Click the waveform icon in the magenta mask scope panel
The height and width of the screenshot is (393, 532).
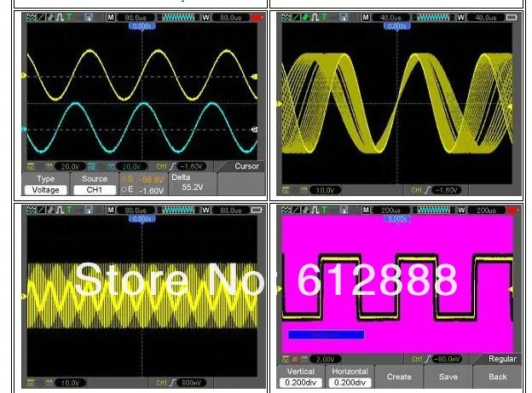pos(286,210)
